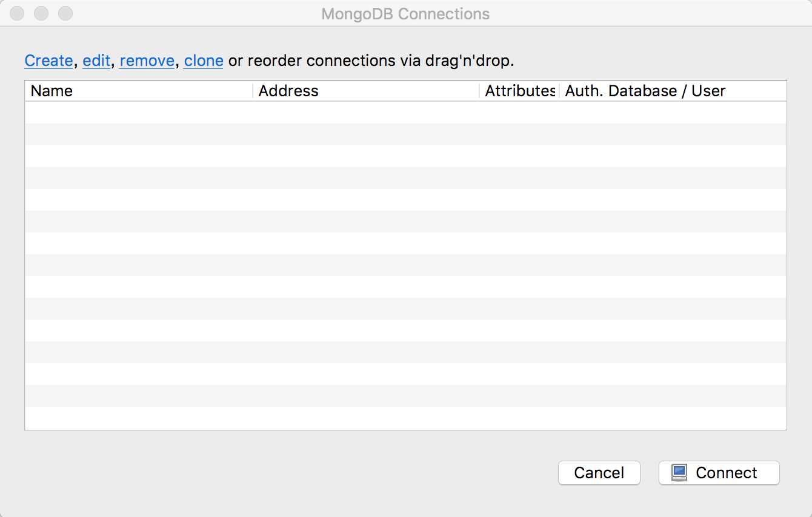
Task: Click the "reorder connections via drag'n'drop" text
Action: [x=381, y=61]
